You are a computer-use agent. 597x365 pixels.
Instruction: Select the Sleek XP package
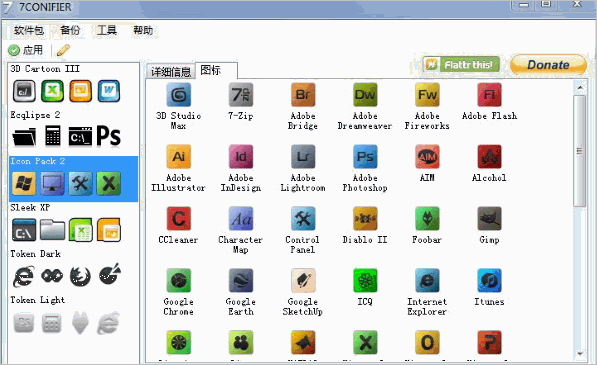click(x=73, y=225)
